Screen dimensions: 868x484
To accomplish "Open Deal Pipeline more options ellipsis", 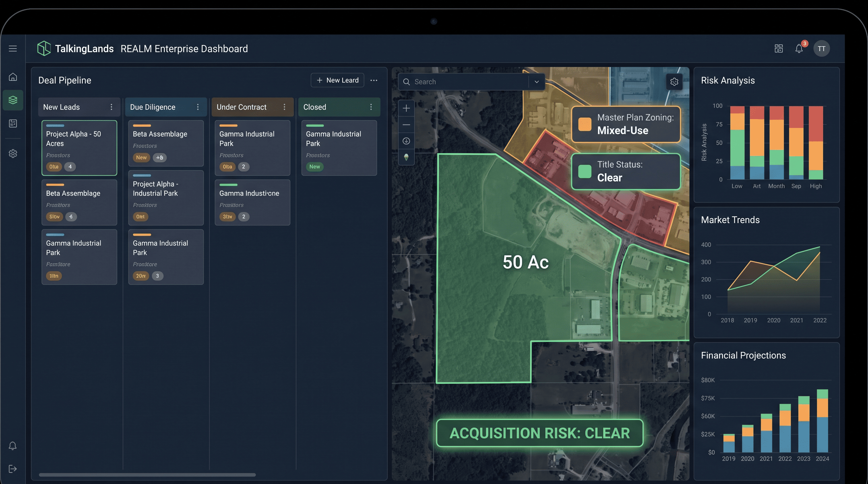I will click(374, 80).
